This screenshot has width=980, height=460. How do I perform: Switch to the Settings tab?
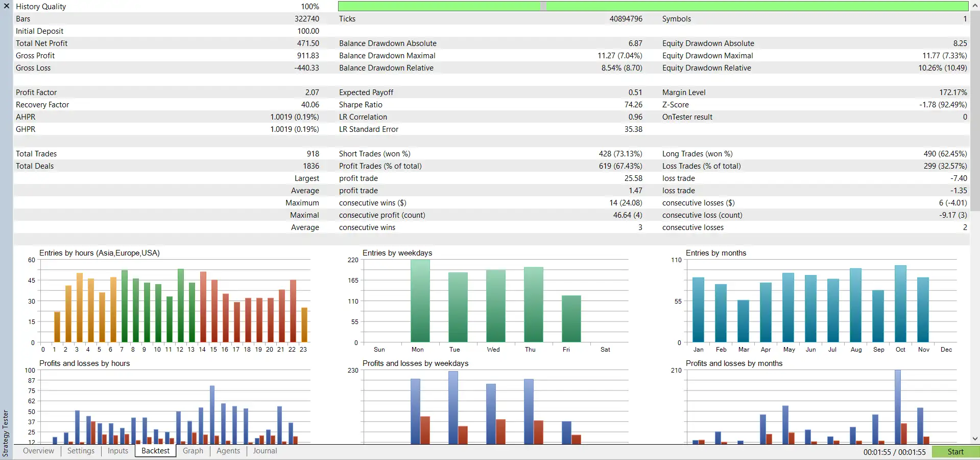[x=81, y=451]
